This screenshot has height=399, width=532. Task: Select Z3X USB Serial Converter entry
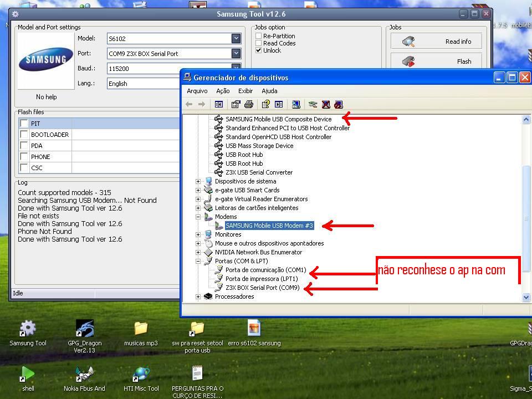259,172
